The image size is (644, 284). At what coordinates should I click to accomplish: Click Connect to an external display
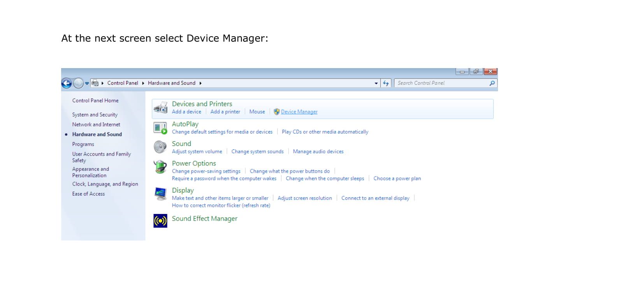[x=375, y=198]
